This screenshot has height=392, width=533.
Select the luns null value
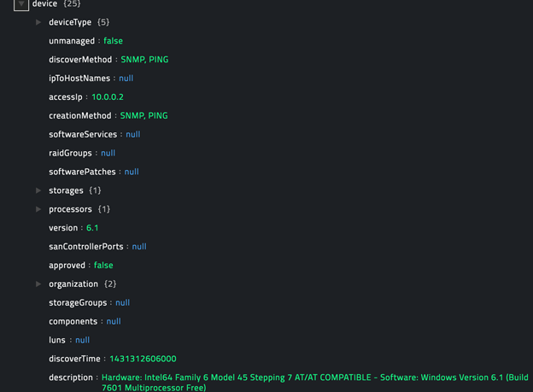point(82,340)
